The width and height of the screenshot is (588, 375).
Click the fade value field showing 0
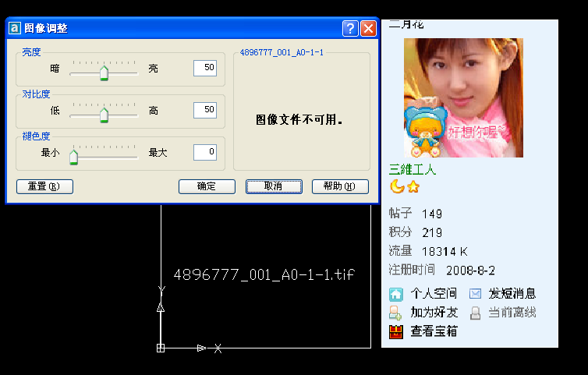(205, 152)
